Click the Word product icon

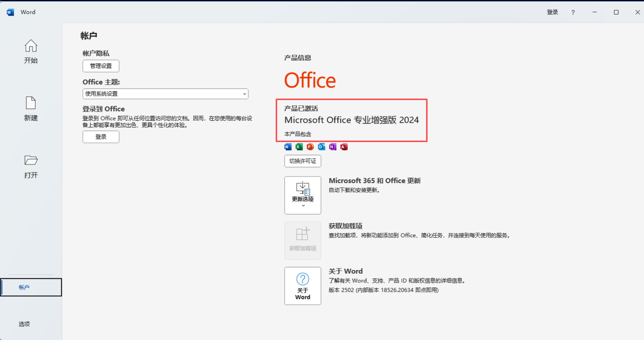288,147
